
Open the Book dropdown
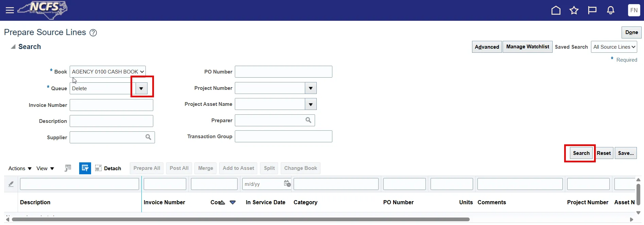pyautogui.click(x=108, y=71)
